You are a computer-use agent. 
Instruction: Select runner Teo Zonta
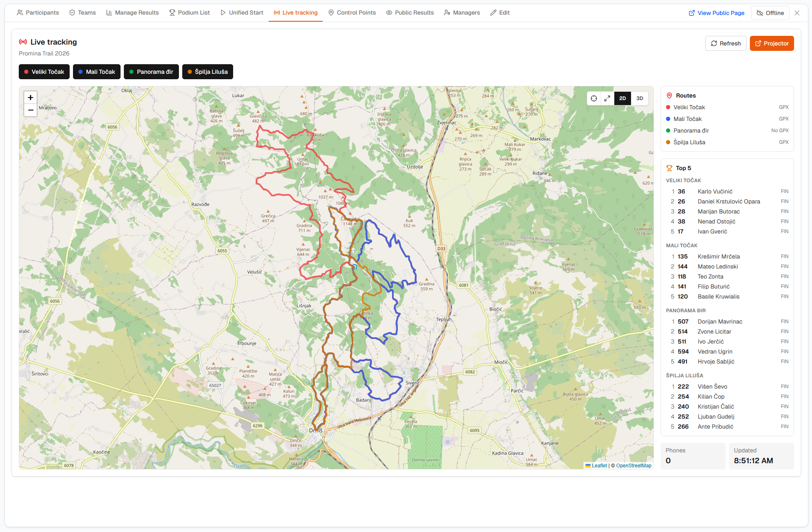[x=727, y=276]
